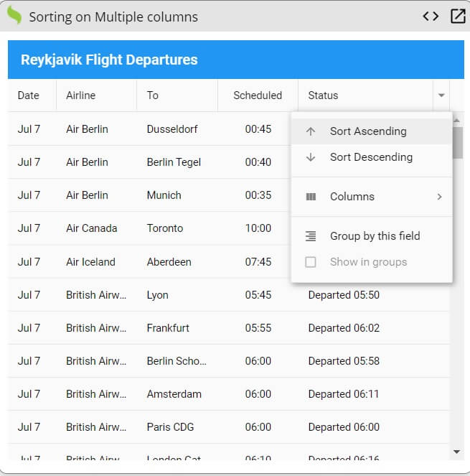Expand the Columns submenu arrow
Viewport: 470px width, 476px height.
[439, 197]
